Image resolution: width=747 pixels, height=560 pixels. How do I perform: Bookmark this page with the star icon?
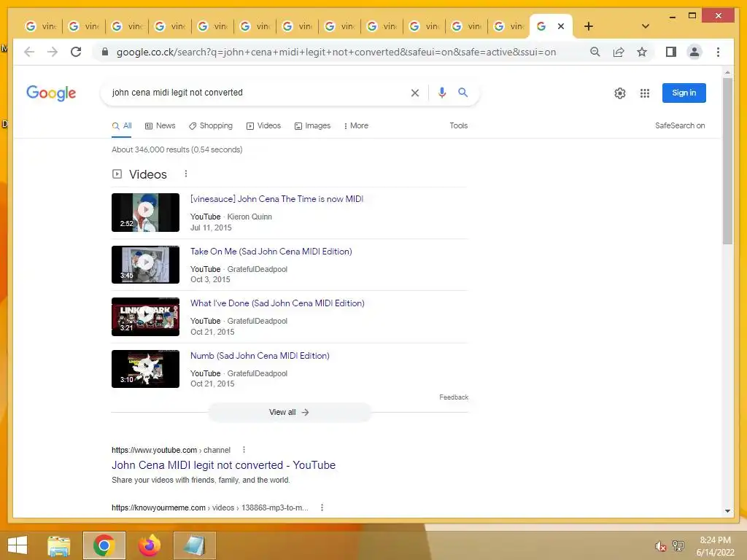642,52
